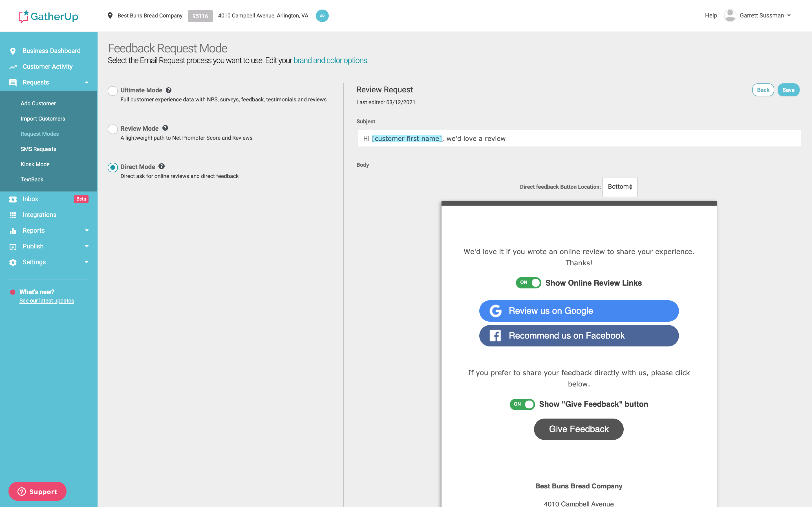The height and width of the screenshot is (507, 812).
Task: Select the Integrations grid icon
Action: click(13, 215)
